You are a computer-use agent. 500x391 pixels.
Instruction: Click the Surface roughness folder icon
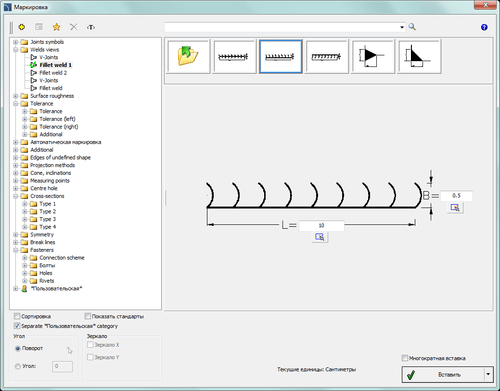[24, 96]
